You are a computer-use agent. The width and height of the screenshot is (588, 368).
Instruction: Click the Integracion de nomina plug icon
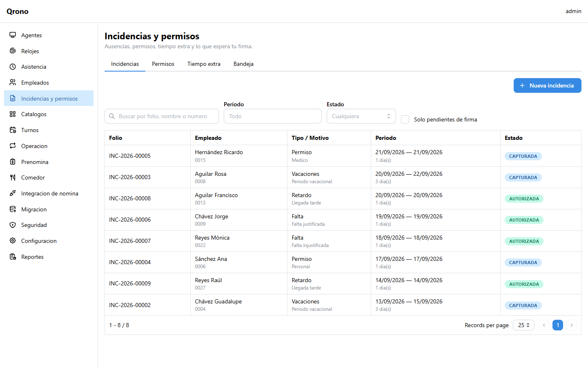(13, 193)
